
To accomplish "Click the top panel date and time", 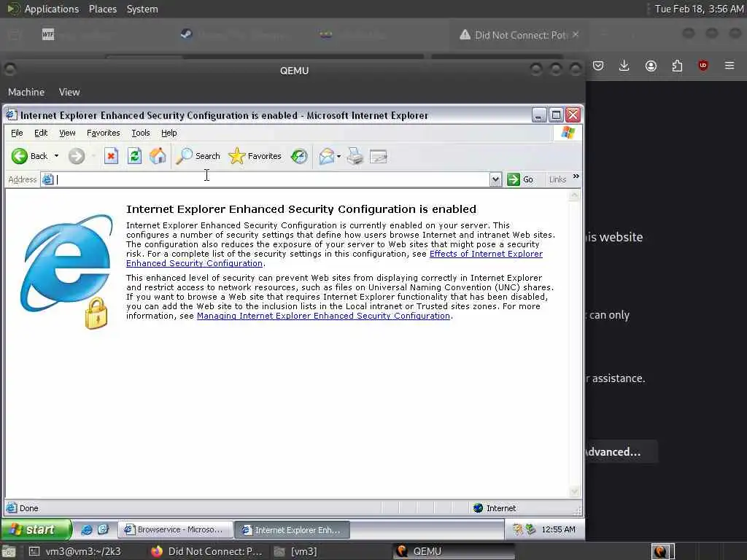I will tap(699, 9).
